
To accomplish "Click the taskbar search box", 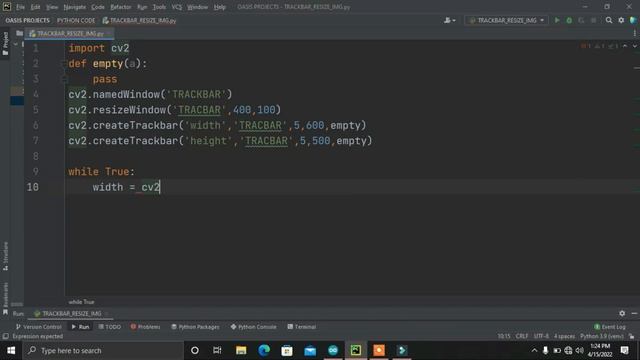I will coord(103,351).
